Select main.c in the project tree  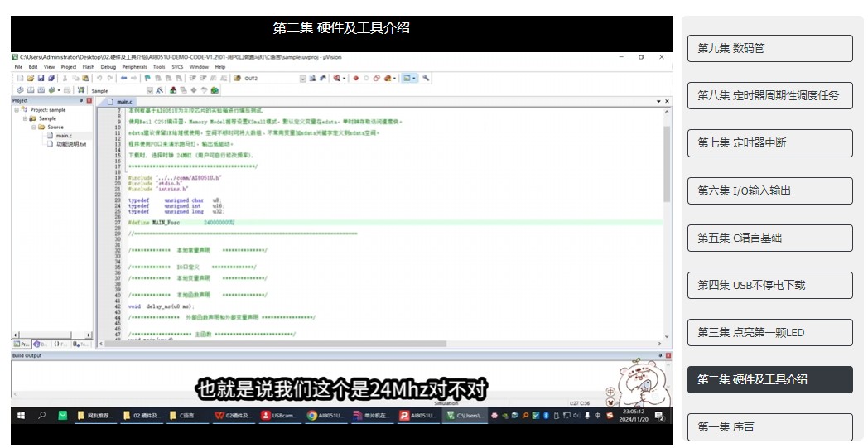point(64,135)
